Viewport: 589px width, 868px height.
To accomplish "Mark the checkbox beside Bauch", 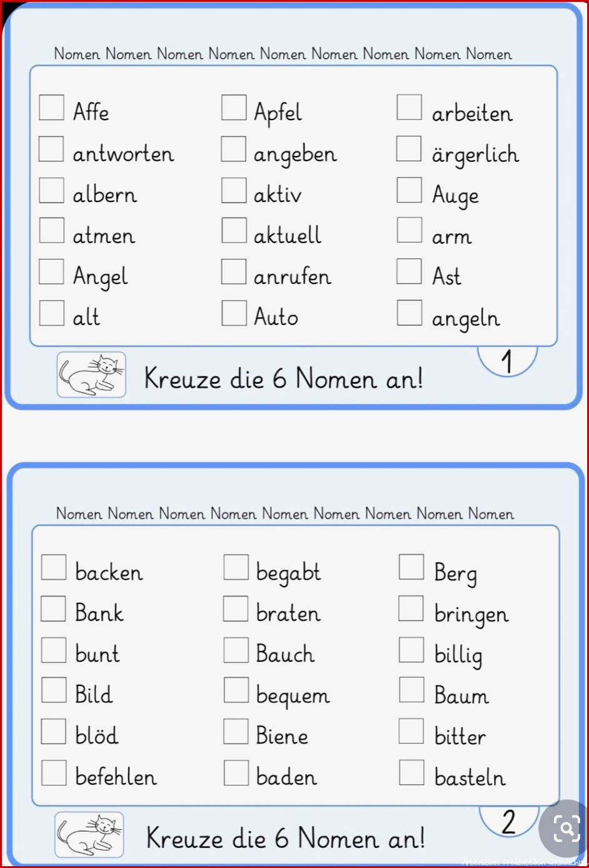I will pos(236,650).
